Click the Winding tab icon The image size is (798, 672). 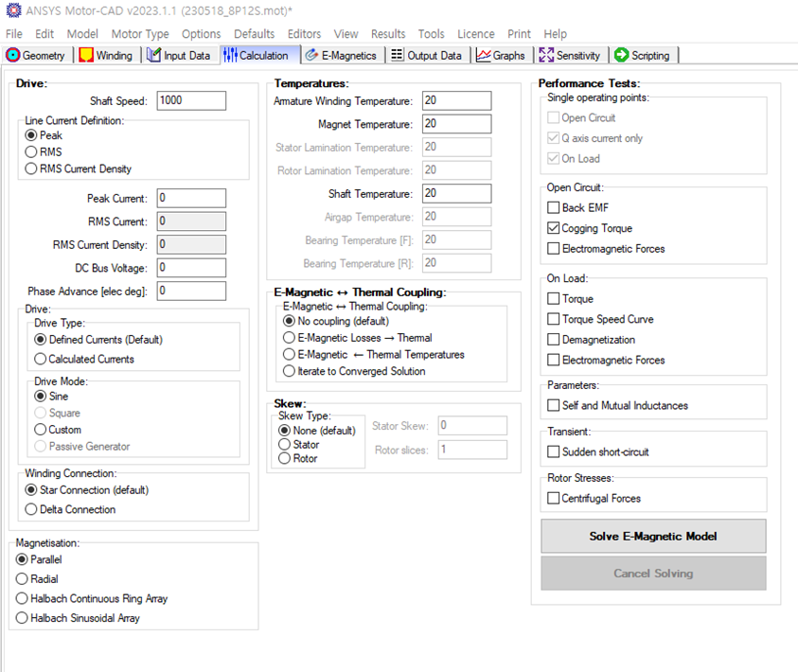click(86, 55)
